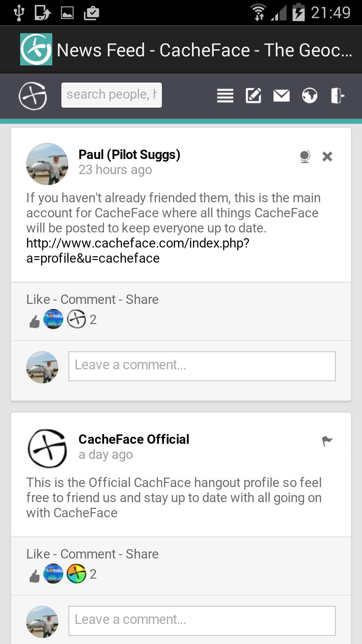Click the globe visibility icon on Paul's post
362x644 pixels.
pyautogui.click(x=304, y=156)
